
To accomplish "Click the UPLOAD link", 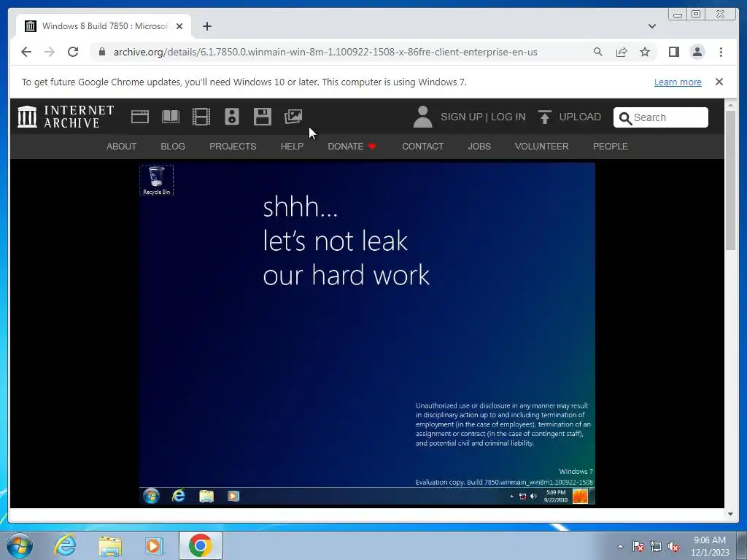I will tap(580, 117).
